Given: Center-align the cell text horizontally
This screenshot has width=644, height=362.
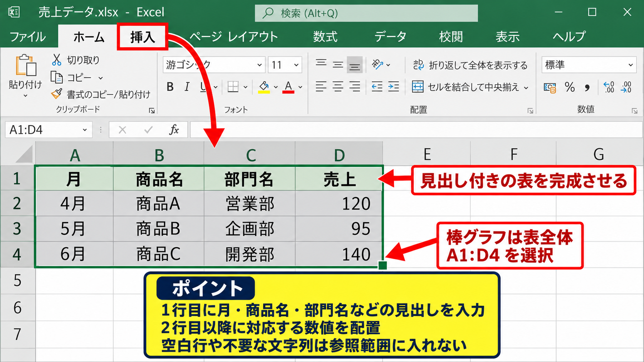Looking at the screenshot, I should 338,87.
